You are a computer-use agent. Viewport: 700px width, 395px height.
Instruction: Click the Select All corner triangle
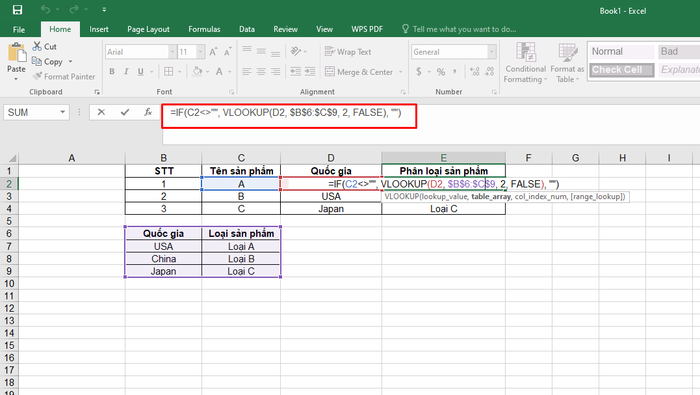(12, 158)
